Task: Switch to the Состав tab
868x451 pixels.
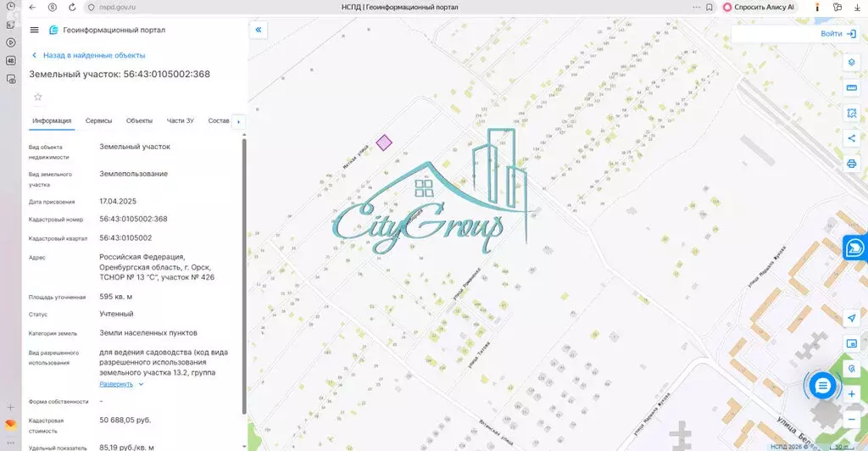Action: point(218,120)
